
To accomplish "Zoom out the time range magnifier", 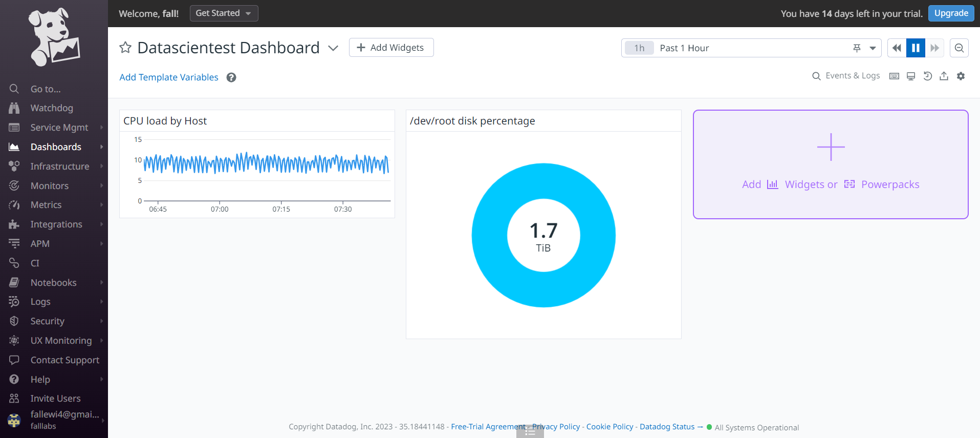I will tap(959, 48).
